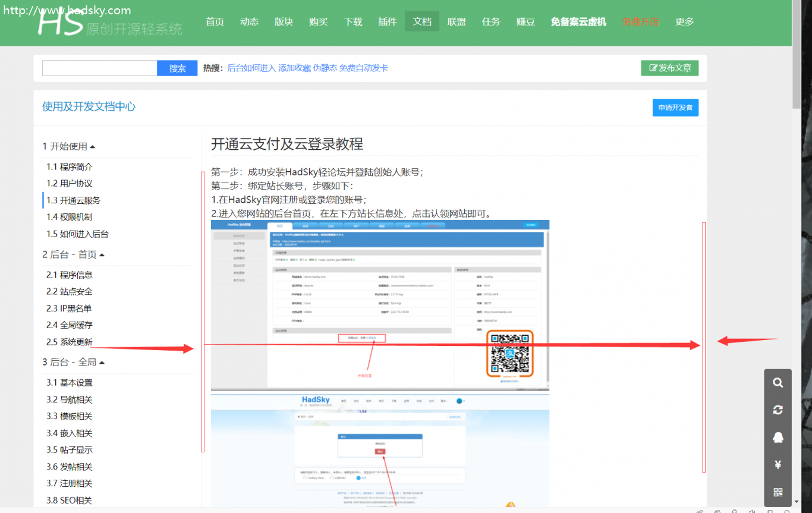The height and width of the screenshot is (513, 812).
Task: Collapse the '3 后台 - 全局' section
Action: point(73,362)
